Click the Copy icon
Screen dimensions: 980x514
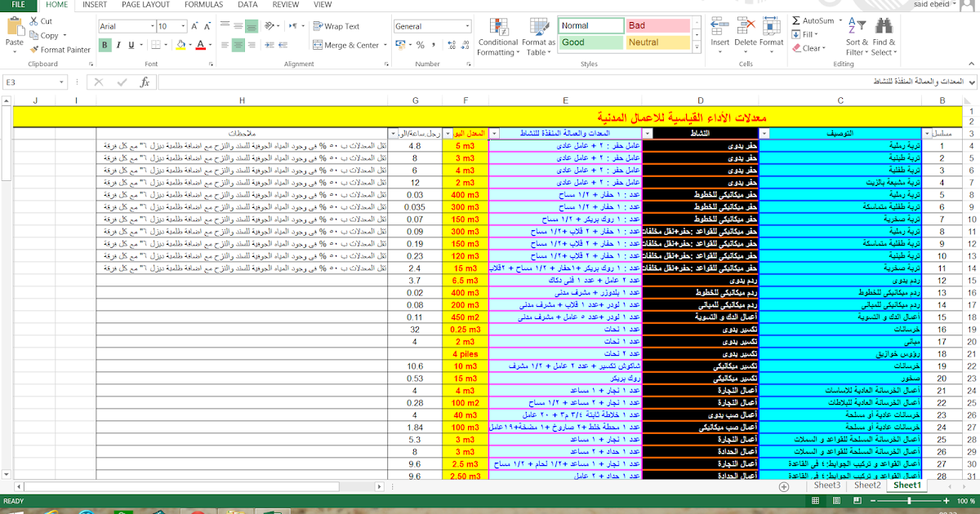[33, 36]
